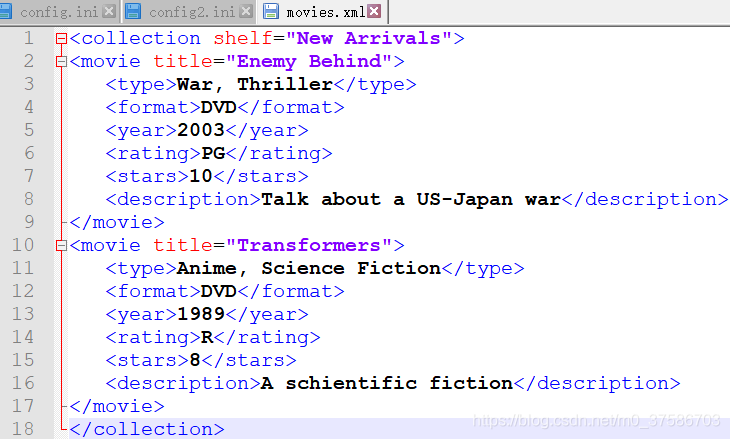Click "Talk about a US-Japan war" text

[411, 199]
